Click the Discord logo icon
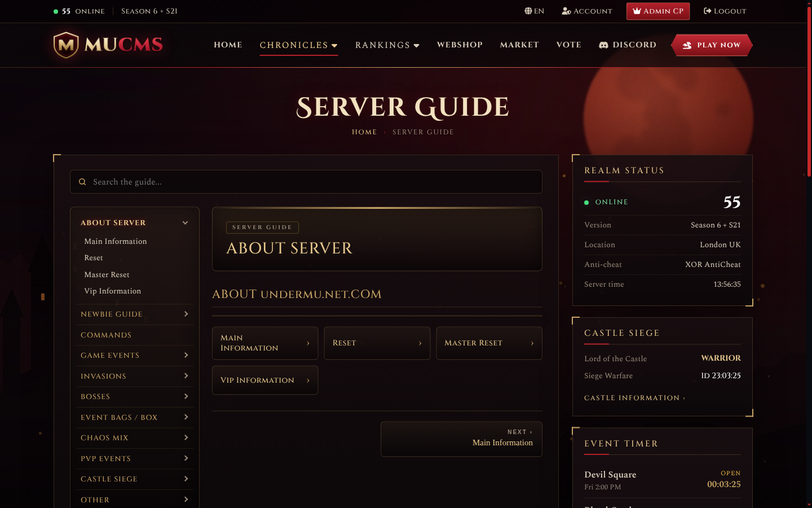The width and height of the screenshot is (812, 508). click(x=603, y=45)
